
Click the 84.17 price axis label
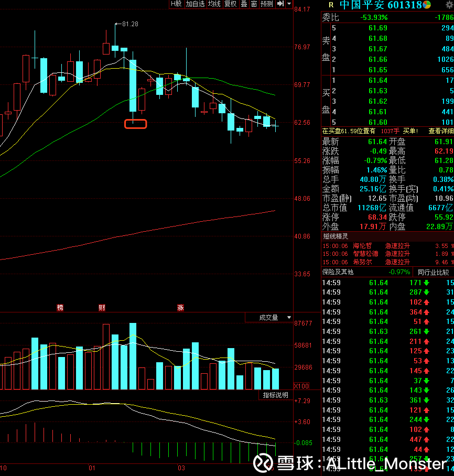(302, 9)
